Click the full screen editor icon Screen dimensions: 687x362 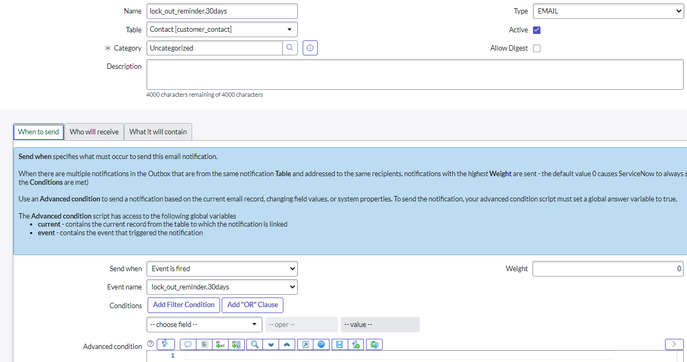tap(305, 344)
